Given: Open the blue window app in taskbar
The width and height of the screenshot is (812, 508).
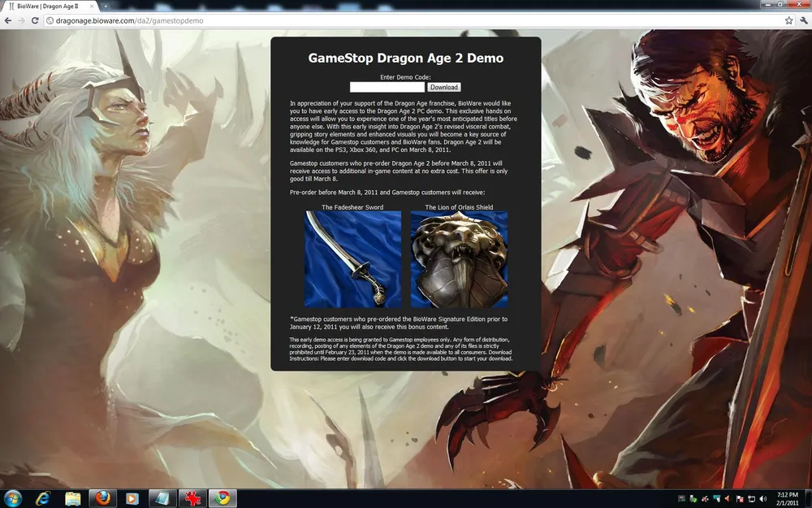Looking at the screenshot, I should 162,498.
